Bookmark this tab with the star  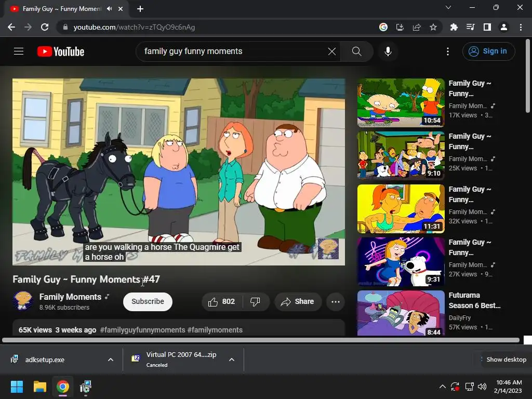tap(433, 27)
